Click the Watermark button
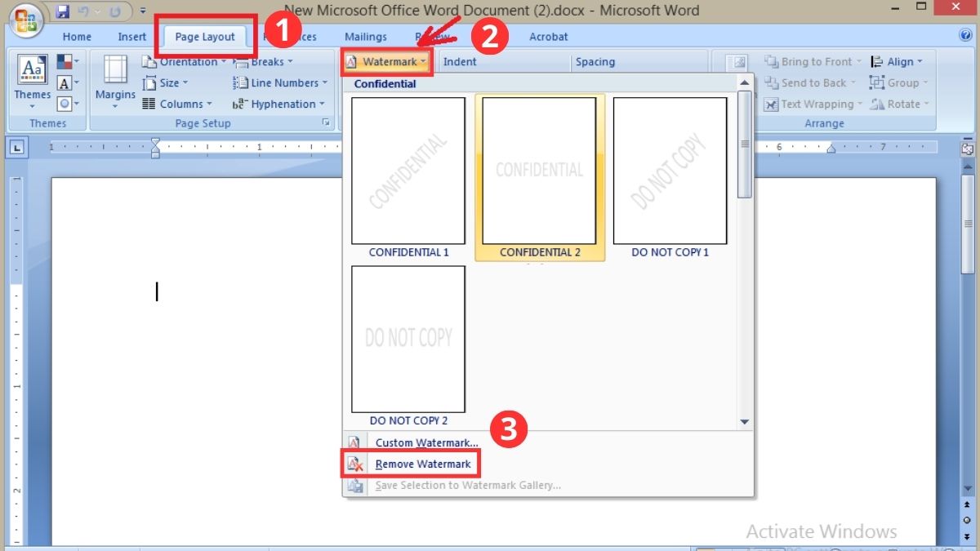Screen dimensions: 980x551 tap(386, 62)
